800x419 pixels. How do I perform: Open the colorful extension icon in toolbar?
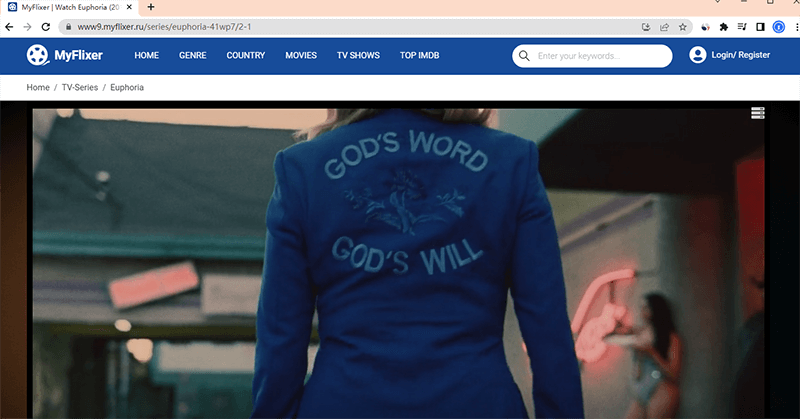pos(706,27)
